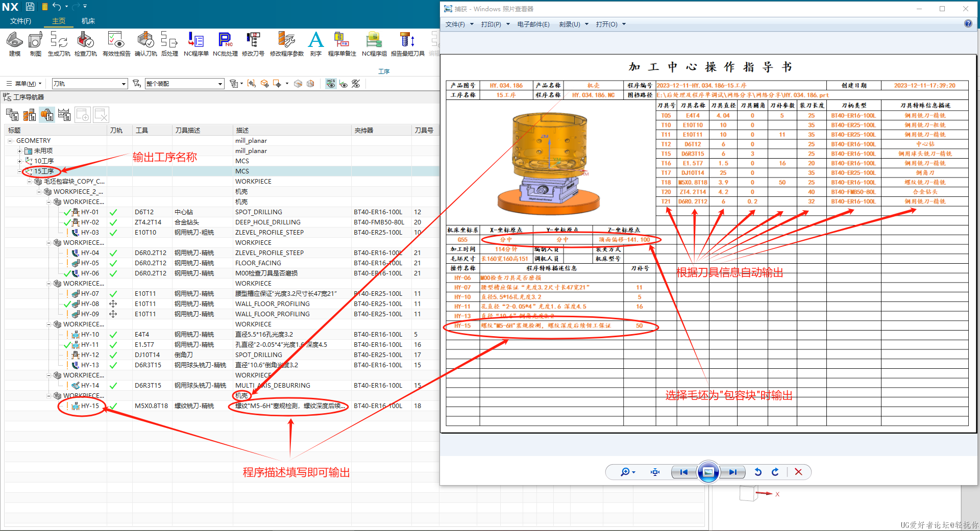Click the selection filter reset funnel icon
This screenshot has height=531, width=980.
(137, 83)
